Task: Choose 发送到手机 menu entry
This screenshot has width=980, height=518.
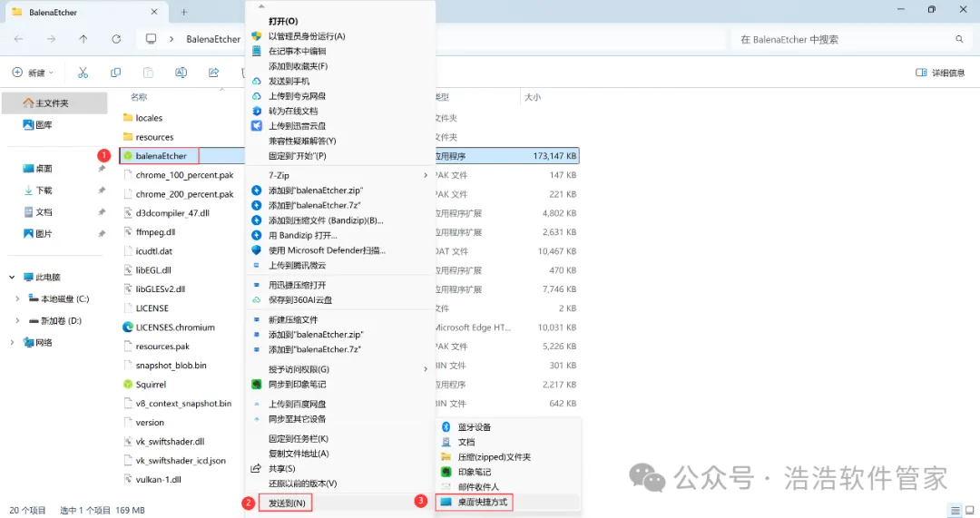Action: point(289,82)
